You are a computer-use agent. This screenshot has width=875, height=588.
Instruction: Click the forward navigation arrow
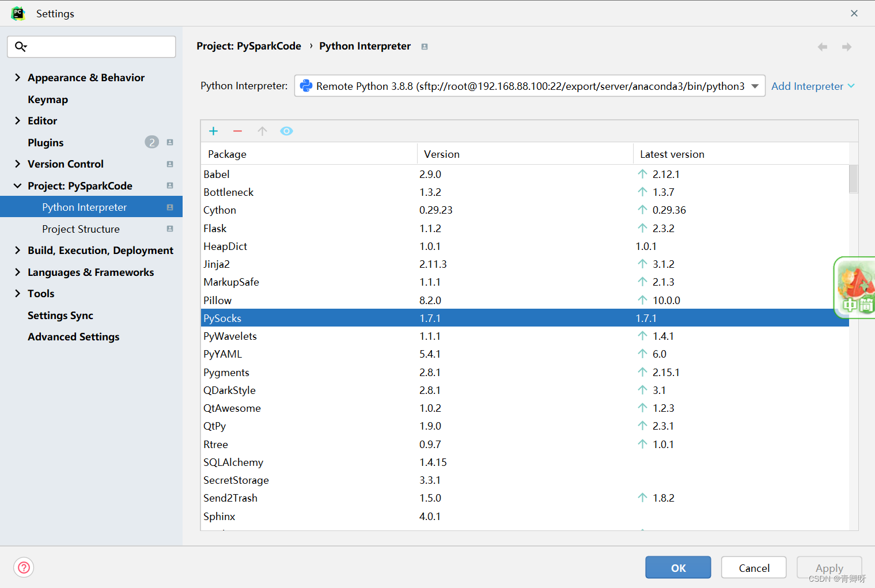point(846,47)
